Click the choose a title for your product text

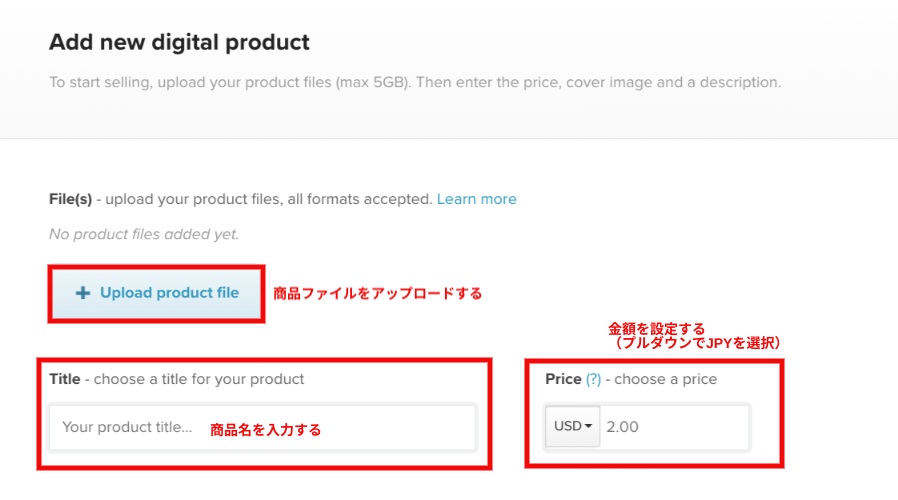[x=199, y=379]
